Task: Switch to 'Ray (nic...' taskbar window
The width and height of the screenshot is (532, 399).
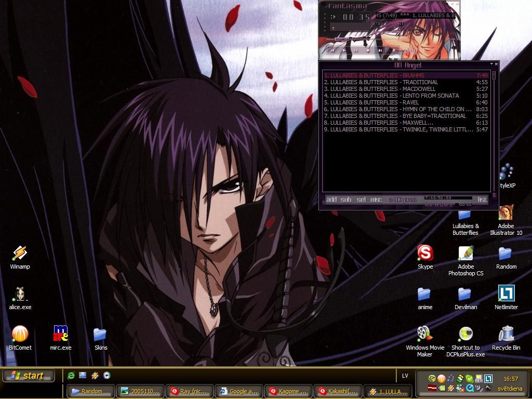Action: tap(190, 391)
